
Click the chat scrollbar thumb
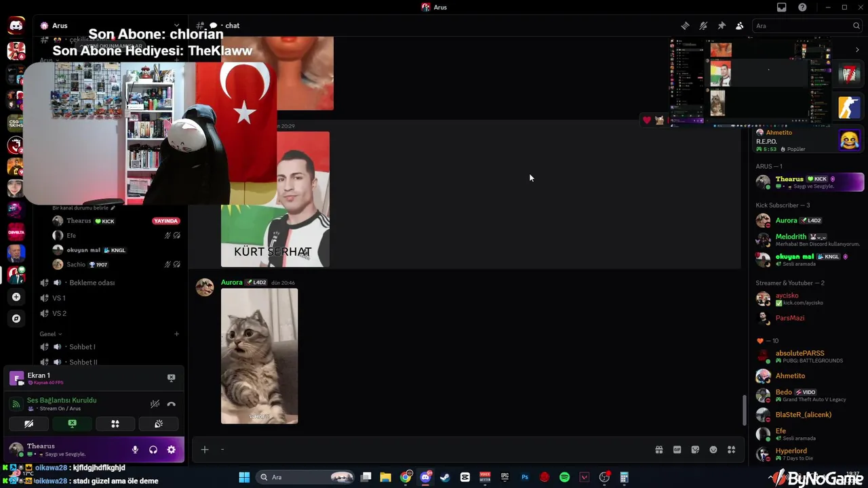[x=744, y=409]
